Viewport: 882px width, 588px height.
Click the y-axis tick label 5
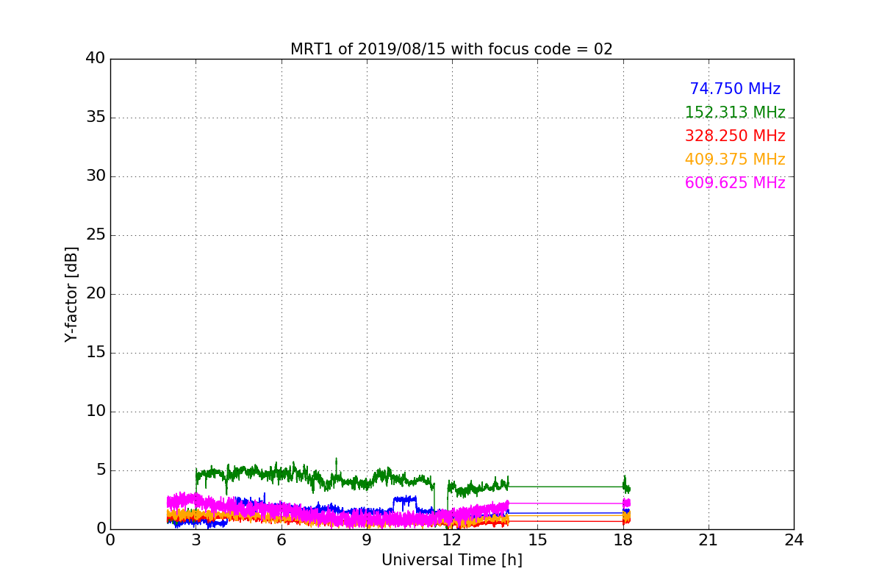click(100, 470)
